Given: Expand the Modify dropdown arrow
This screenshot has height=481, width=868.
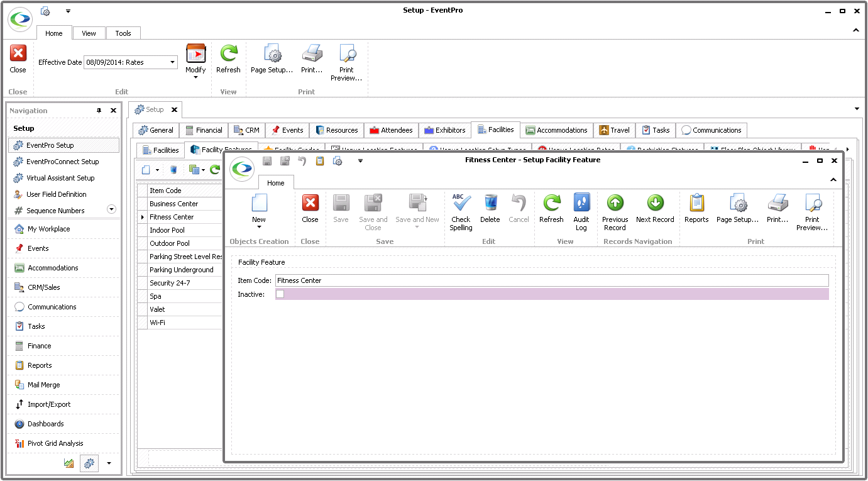Looking at the screenshot, I should tap(195, 77).
